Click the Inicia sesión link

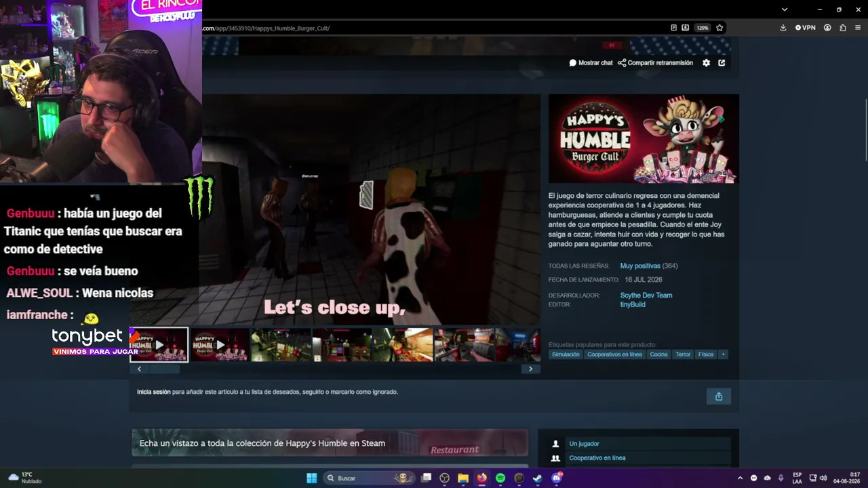154,392
